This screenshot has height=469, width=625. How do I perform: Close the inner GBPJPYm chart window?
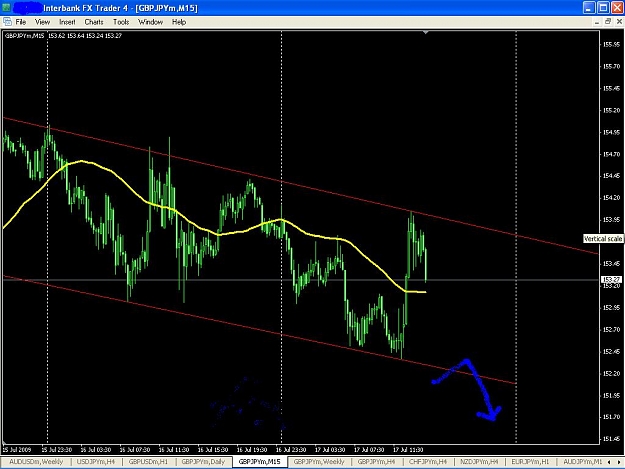coord(619,22)
